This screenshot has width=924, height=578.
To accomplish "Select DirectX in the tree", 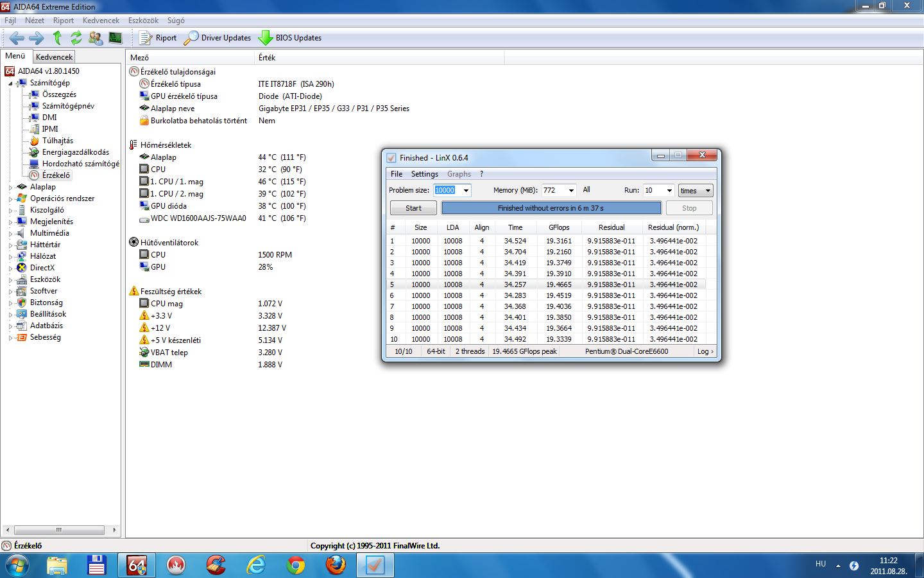I will (42, 268).
